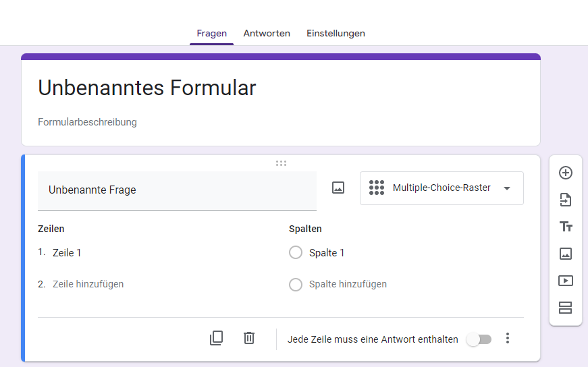Add image from the side toolbar
This screenshot has height=367, width=588.
566,254
